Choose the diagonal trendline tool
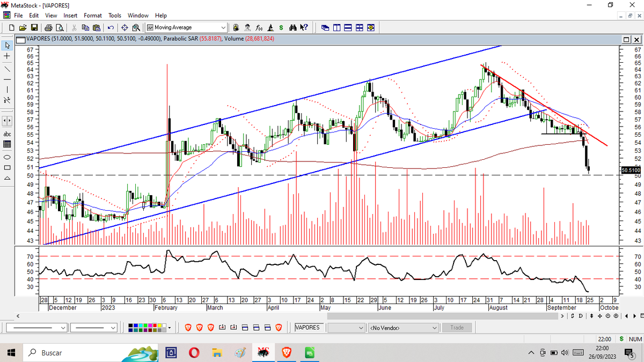 click(x=7, y=69)
